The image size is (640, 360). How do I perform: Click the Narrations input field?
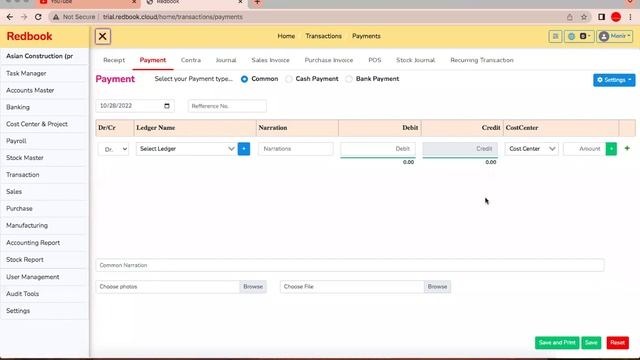[x=296, y=149]
